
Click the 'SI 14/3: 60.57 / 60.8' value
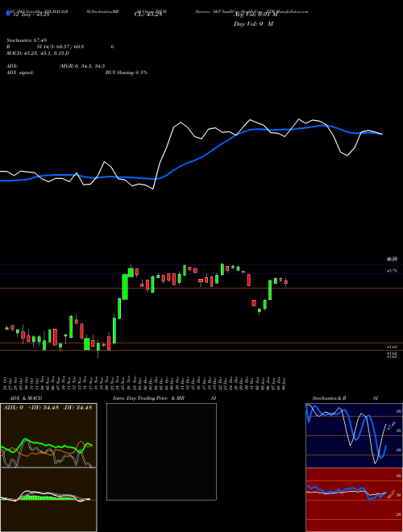pyautogui.click(x=60, y=47)
